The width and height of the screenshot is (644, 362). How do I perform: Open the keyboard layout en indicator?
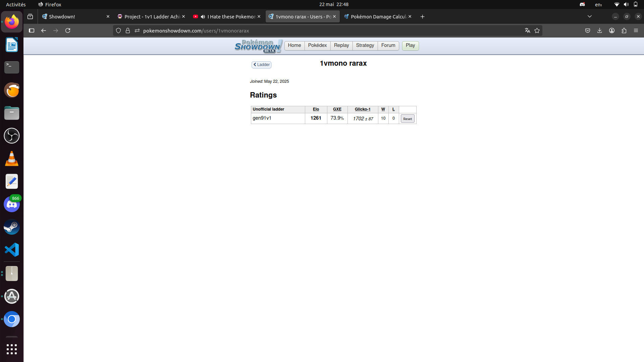(x=598, y=4)
